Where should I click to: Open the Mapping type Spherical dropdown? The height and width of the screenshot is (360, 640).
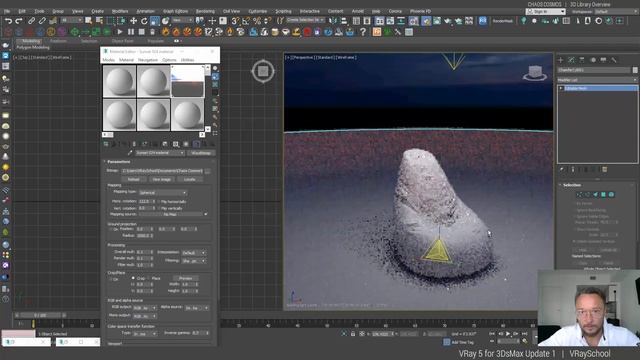(162, 192)
